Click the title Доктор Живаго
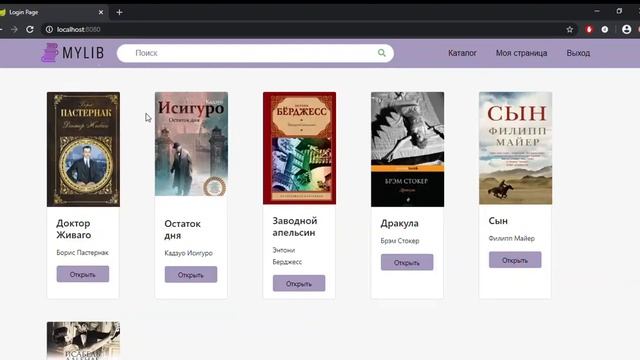 pyautogui.click(x=74, y=229)
